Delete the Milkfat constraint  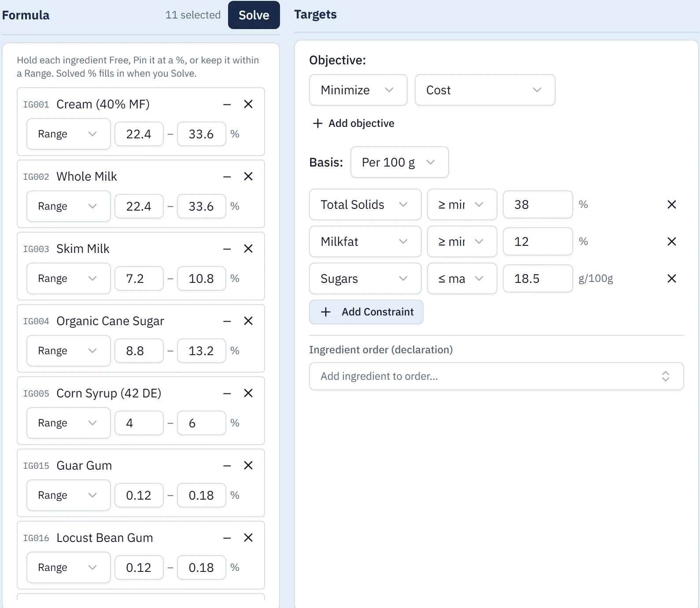click(672, 241)
